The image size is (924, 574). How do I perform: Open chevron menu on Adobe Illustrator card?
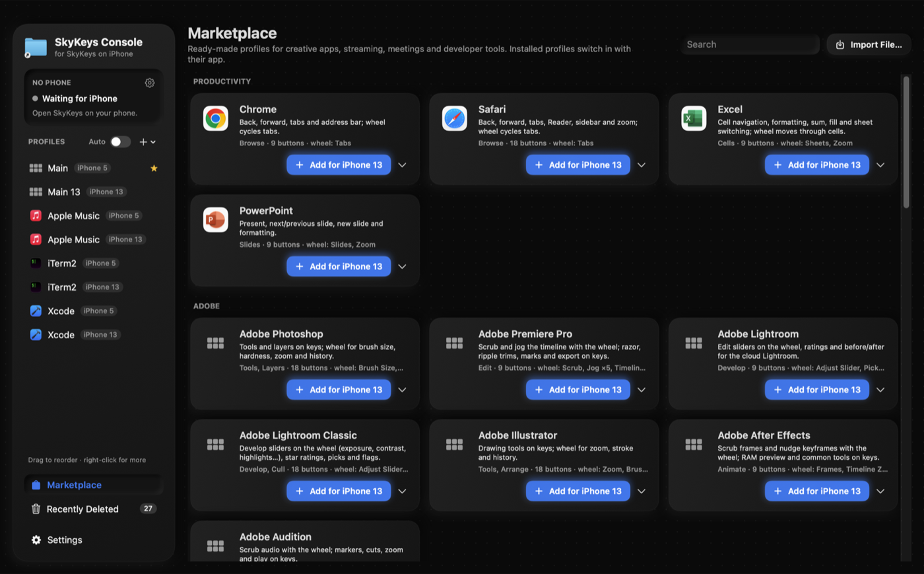click(x=642, y=491)
